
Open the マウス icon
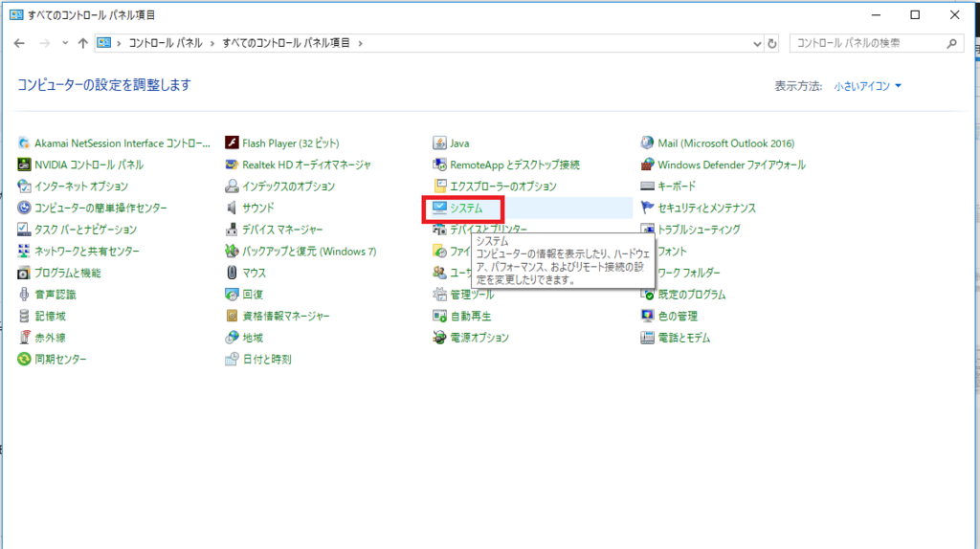[x=232, y=273]
